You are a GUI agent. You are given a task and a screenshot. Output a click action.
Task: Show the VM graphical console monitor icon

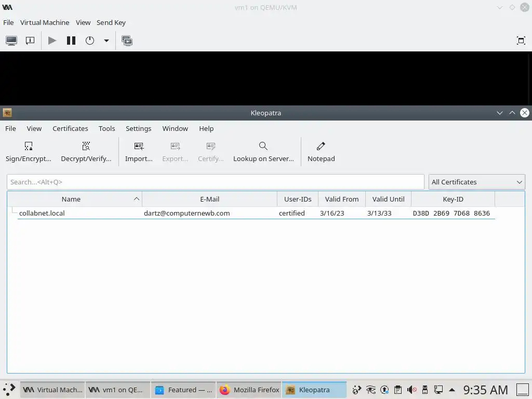click(11, 41)
